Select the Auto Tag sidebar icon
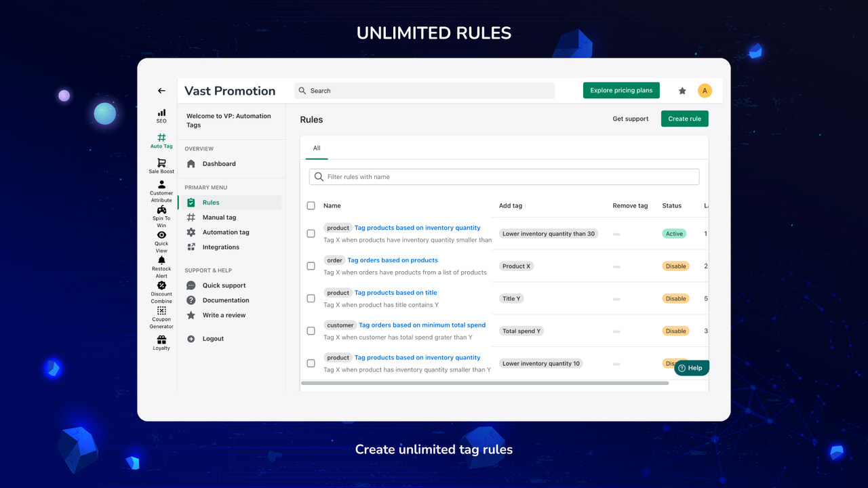 point(161,140)
